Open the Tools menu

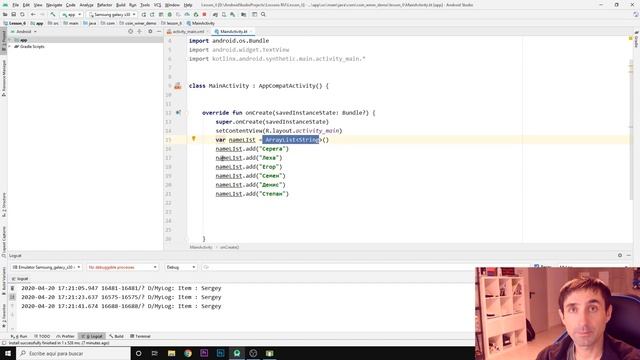(x=145, y=5)
